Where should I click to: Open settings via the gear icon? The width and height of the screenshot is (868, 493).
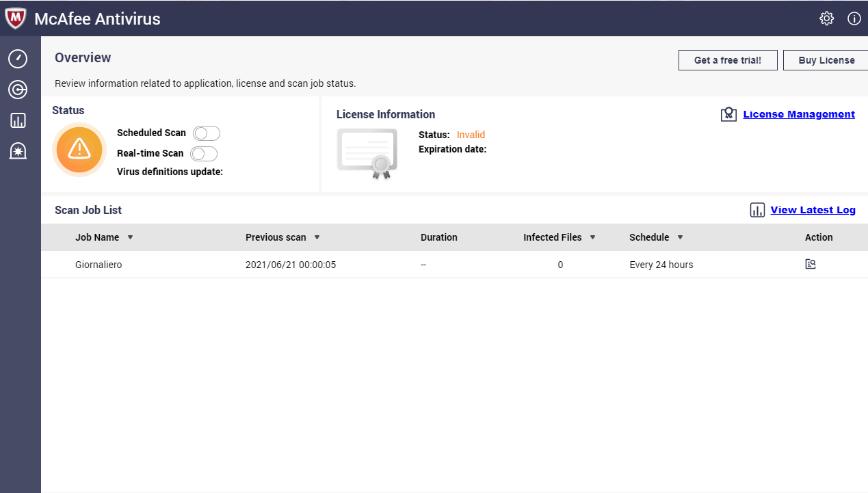coord(827,18)
